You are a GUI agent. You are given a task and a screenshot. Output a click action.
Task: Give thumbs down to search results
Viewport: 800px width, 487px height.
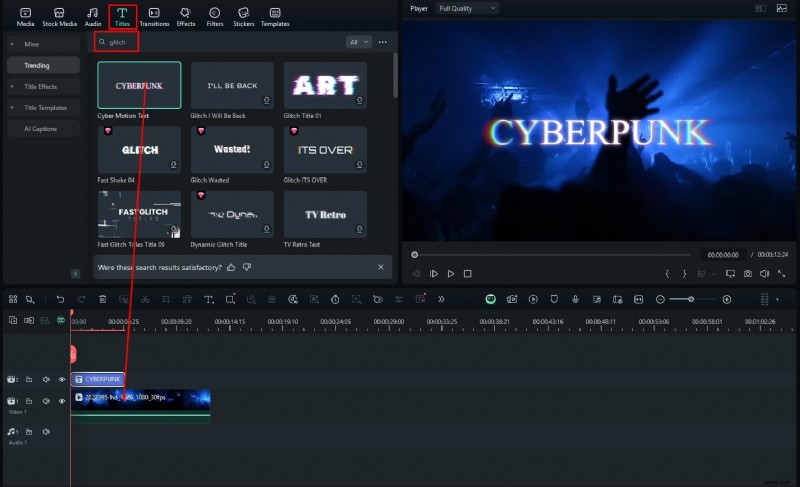[247, 267]
